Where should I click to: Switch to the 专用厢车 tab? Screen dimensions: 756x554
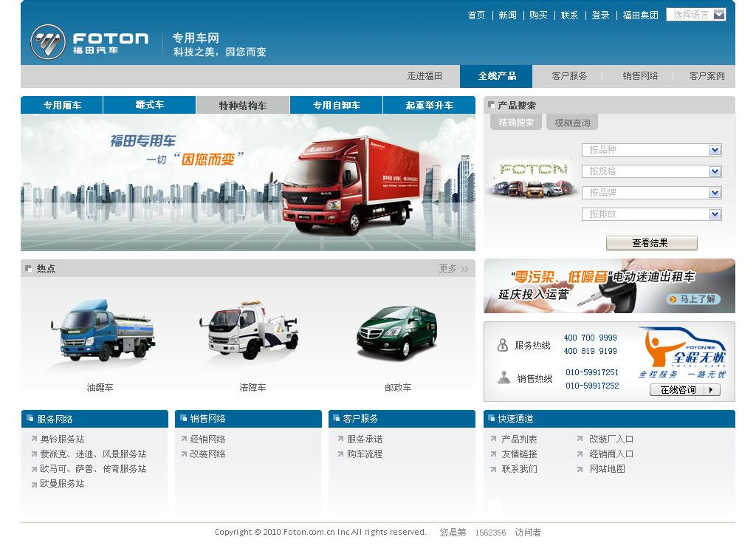[62, 105]
